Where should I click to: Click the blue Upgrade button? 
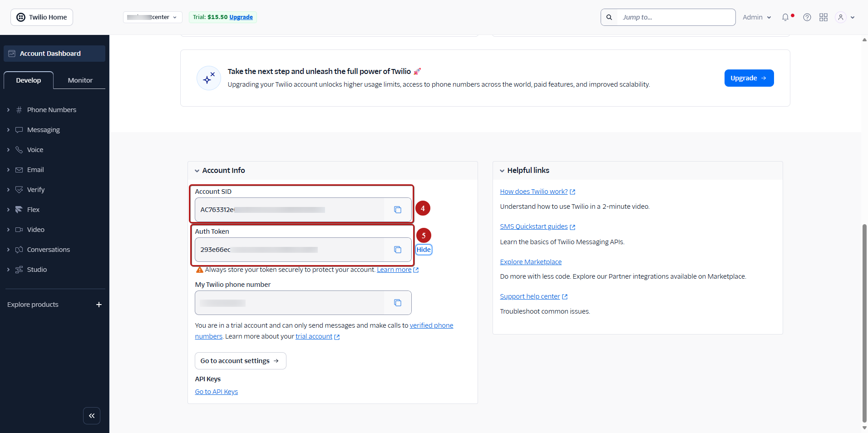pos(749,78)
